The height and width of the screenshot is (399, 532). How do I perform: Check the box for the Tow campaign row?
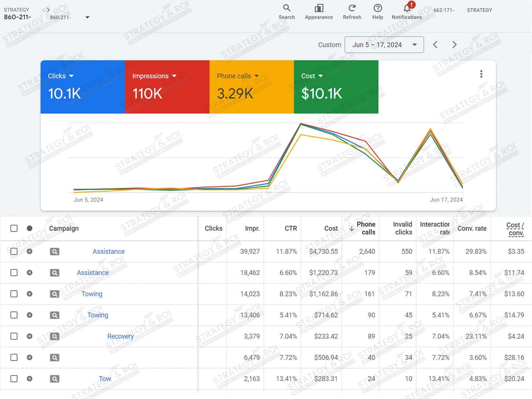click(x=14, y=379)
